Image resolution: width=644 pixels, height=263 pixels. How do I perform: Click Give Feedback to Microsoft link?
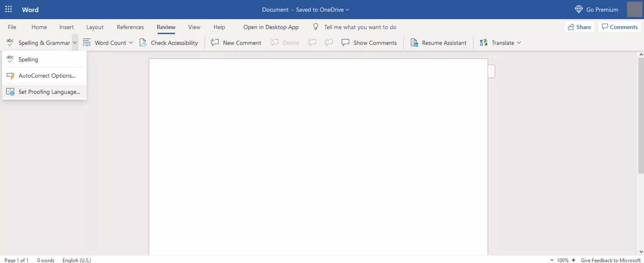(610, 260)
